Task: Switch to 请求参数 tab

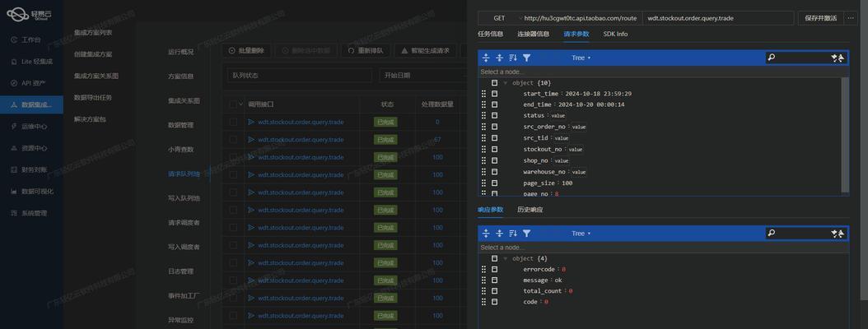Action: point(576,34)
